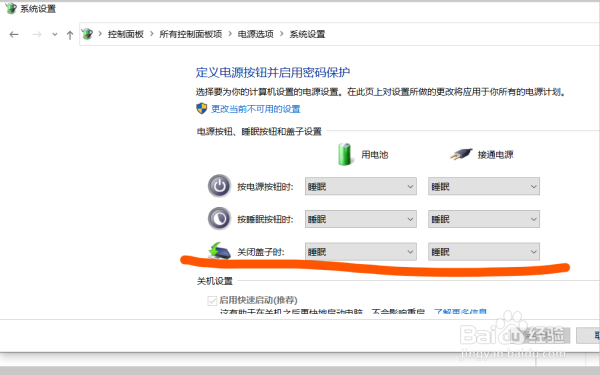Open 按睡眠按钮时 dropdown under 用电池
This screenshot has height=375, width=600.
coord(361,219)
